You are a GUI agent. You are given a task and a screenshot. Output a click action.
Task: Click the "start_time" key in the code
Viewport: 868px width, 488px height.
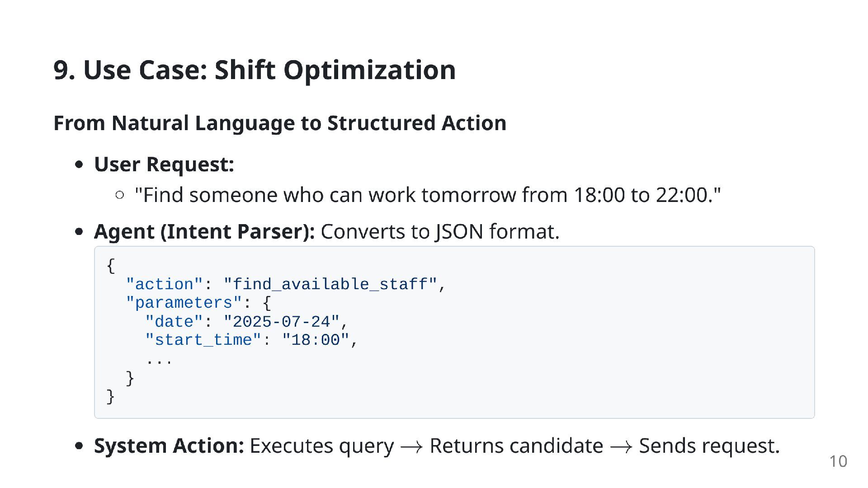(203, 340)
